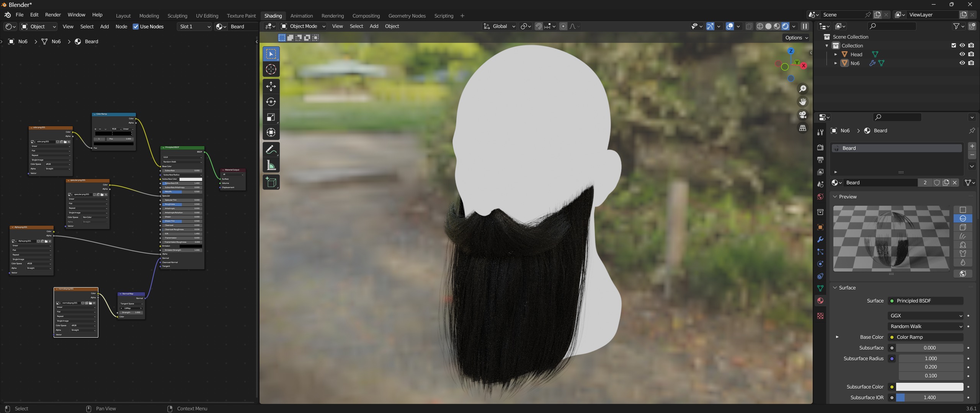Click the fake user shield icon for Beard

[937, 183]
